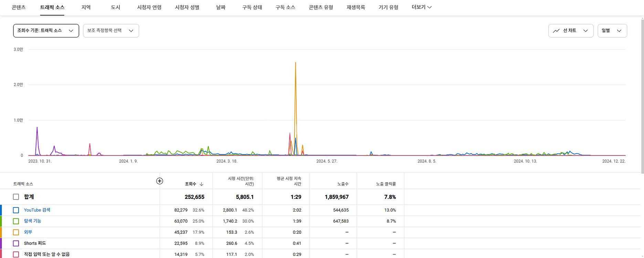The height and width of the screenshot is (258, 644).
Task: Open the 탐색 기능 traffic source link
Action: click(32, 221)
